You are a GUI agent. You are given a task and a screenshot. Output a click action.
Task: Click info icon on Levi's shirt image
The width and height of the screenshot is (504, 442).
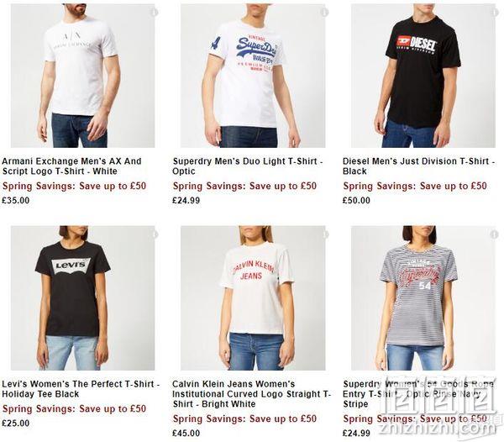pyautogui.click(x=155, y=234)
